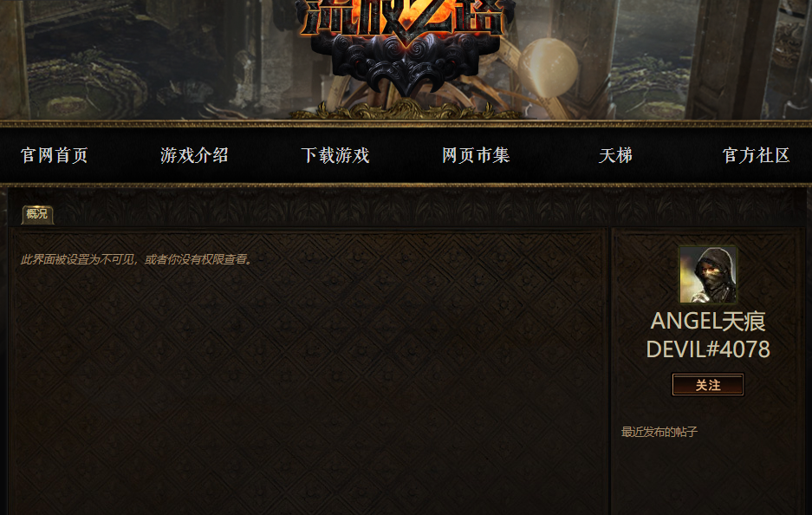Open 网页市集 from the navigation bar

476,155
